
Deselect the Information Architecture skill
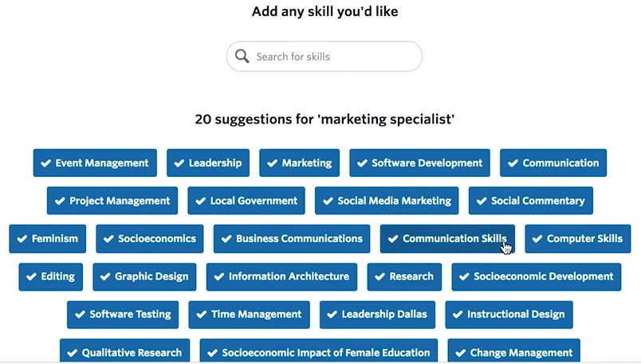(x=281, y=276)
